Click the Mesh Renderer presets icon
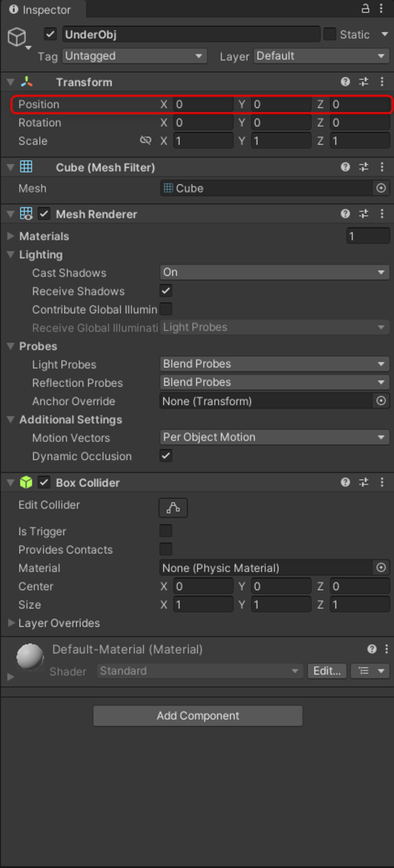This screenshot has width=394, height=868. tap(364, 214)
